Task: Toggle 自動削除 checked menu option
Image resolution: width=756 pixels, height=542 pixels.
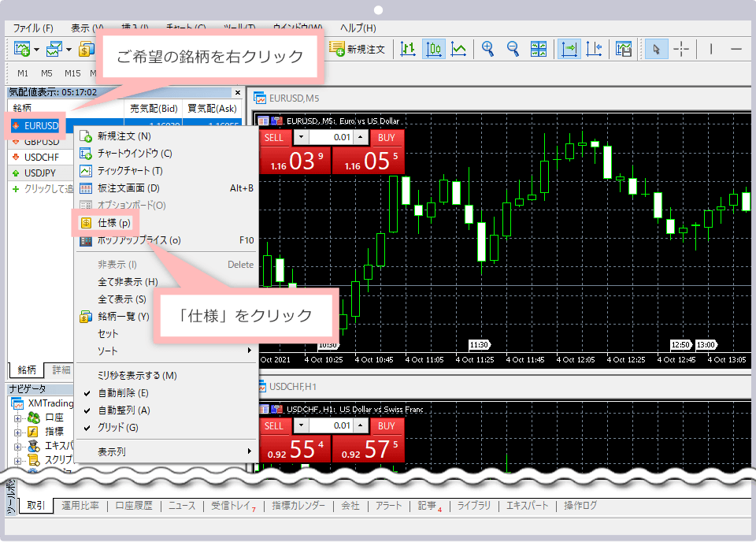Action: tap(123, 392)
